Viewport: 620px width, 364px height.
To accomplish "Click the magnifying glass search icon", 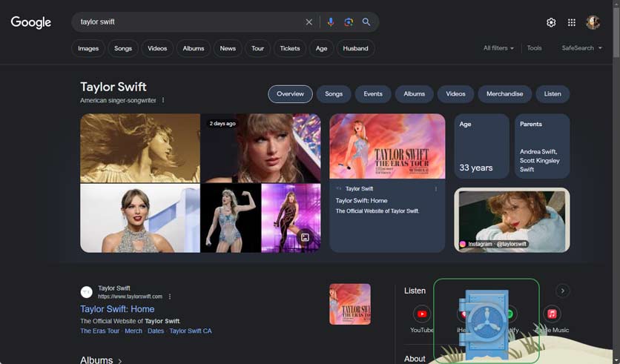I will click(366, 22).
